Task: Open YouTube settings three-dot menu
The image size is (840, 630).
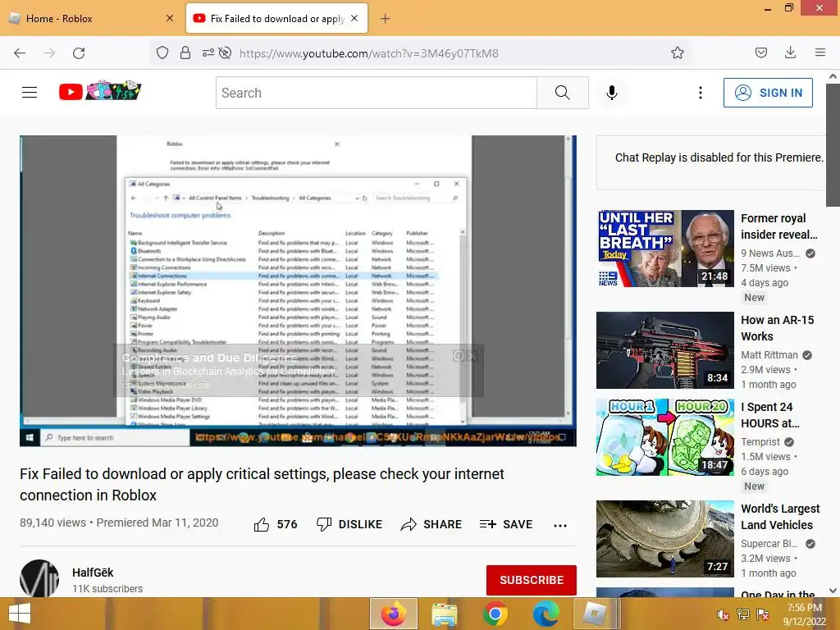Action: [701, 93]
